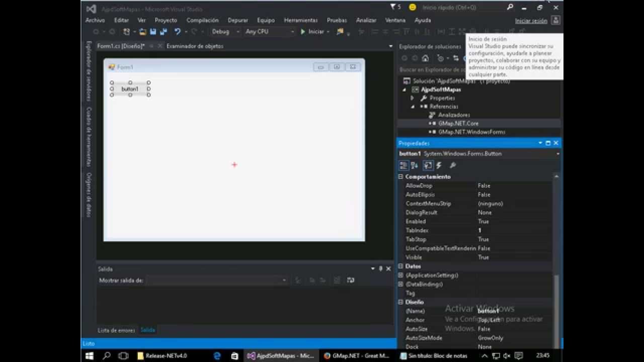
Task: Select Alphabetical sort icon in Propiedades
Action: pyautogui.click(x=415, y=165)
